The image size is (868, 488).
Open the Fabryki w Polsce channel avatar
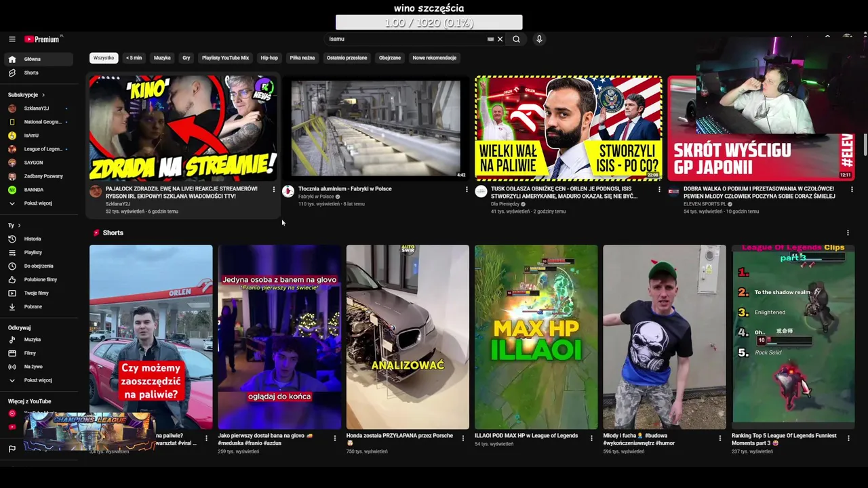(x=288, y=192)
